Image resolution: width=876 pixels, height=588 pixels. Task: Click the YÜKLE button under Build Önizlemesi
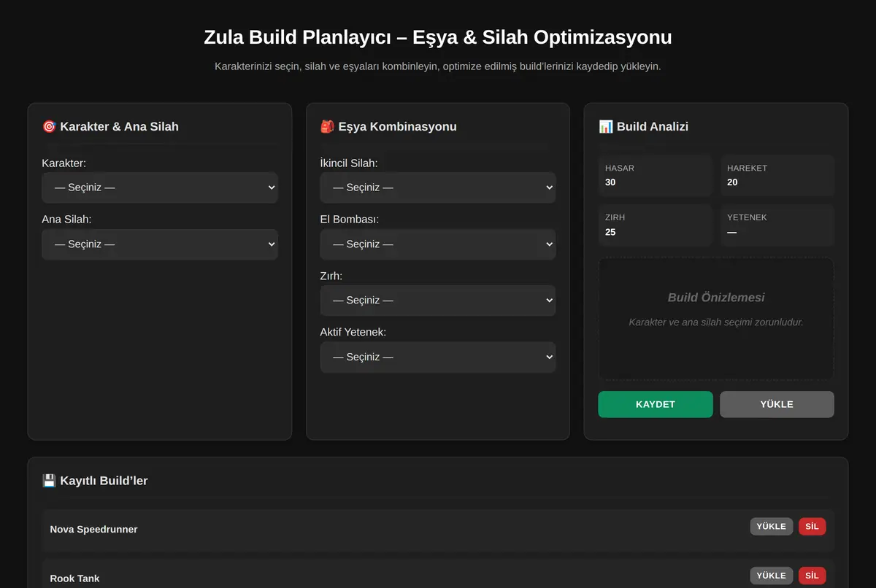click(777, 404)
